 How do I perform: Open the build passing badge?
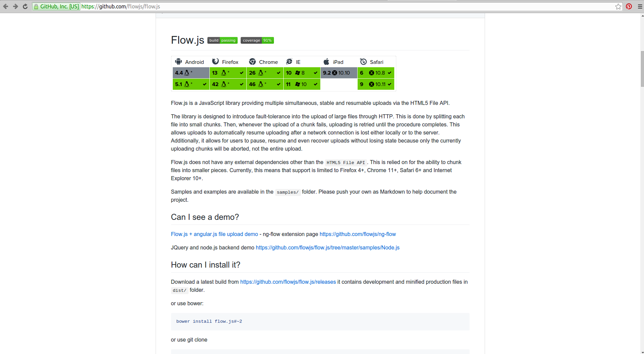point(223,40)
